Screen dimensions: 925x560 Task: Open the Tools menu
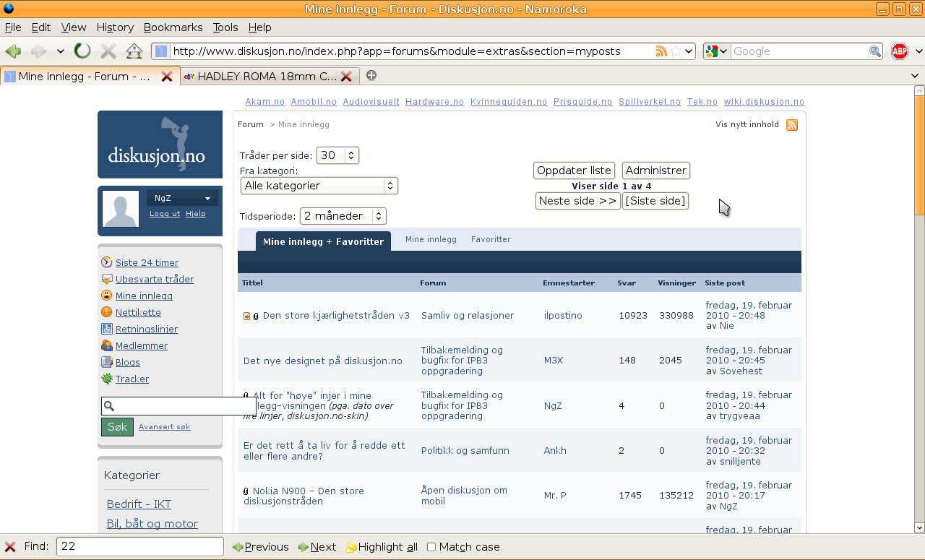click(225, 27)
